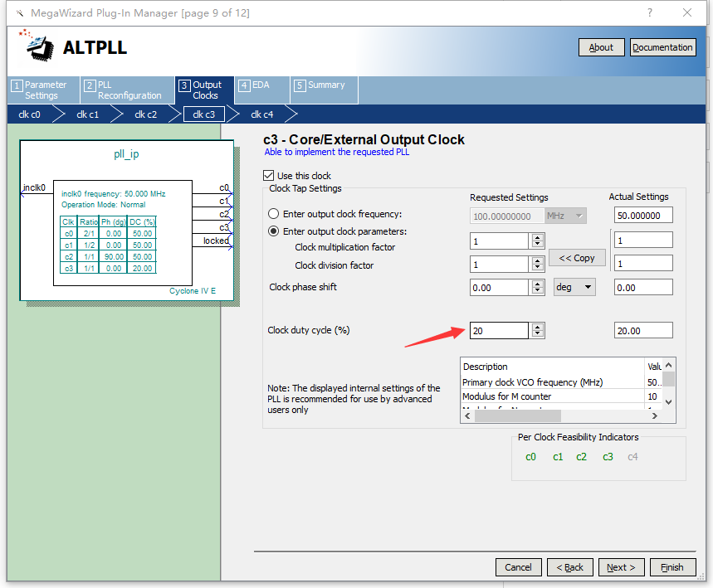
Task: Click the c3 feasibility indicator
Action: (608, 457)
